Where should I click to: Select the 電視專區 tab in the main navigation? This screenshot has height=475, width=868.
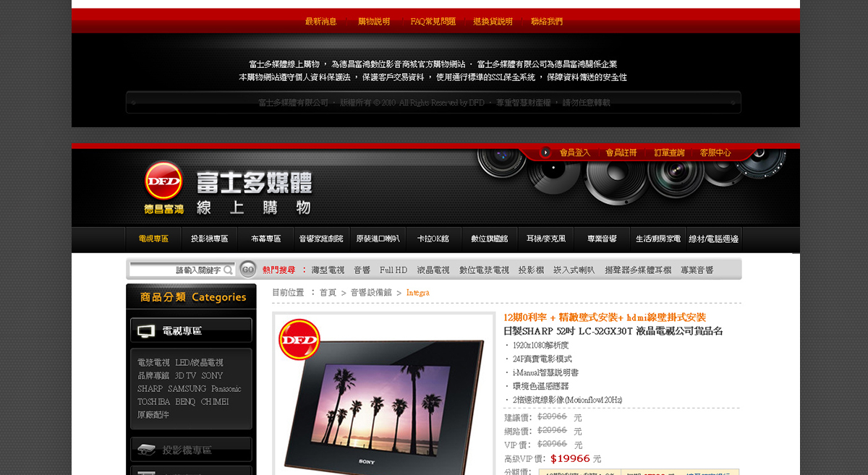pos(153,239)
